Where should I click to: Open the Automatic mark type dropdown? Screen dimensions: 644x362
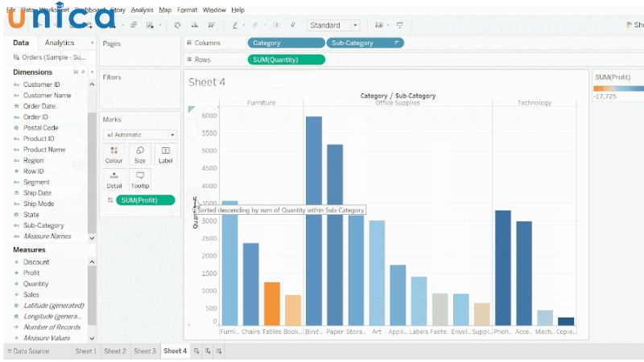point(140,134)
